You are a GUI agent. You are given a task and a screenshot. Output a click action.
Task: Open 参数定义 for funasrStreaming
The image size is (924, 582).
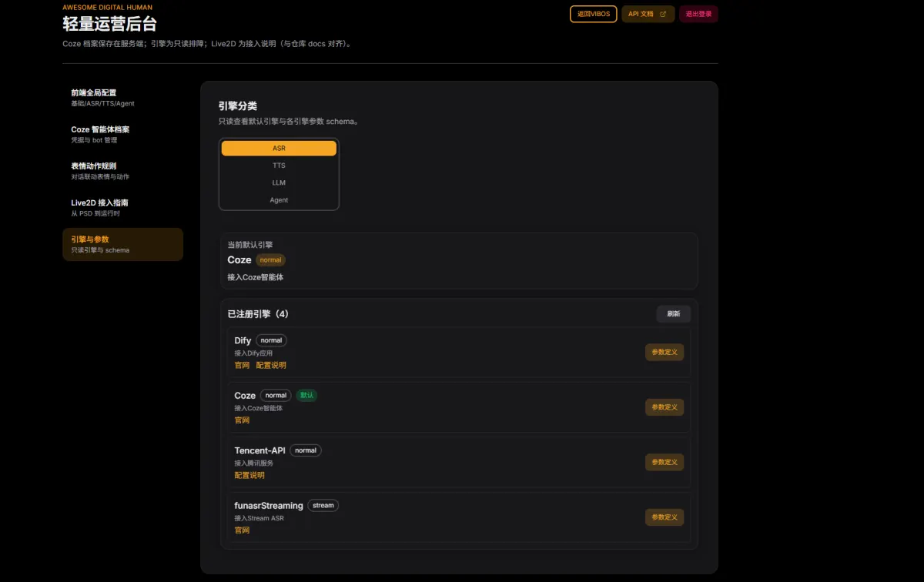(x=665, y=517)
